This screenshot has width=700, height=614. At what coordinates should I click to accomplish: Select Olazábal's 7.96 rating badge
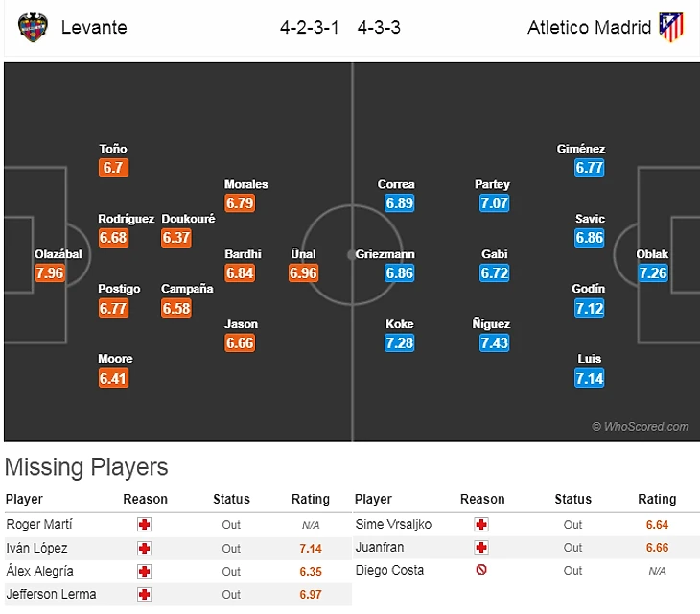49,273
